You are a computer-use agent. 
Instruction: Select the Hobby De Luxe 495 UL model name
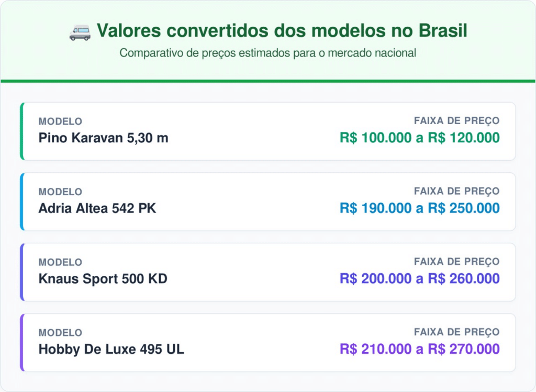click(x=111, y=349)
